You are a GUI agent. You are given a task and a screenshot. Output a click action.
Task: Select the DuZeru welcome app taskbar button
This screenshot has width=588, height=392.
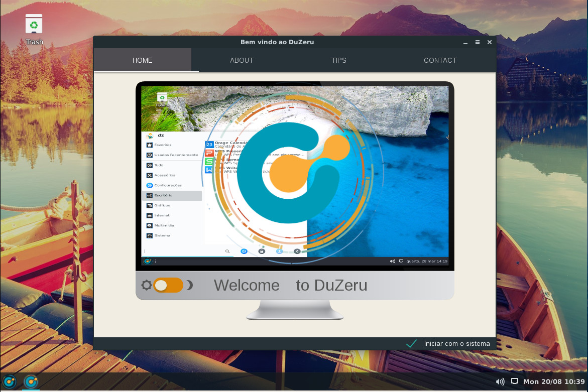[31, 382]
